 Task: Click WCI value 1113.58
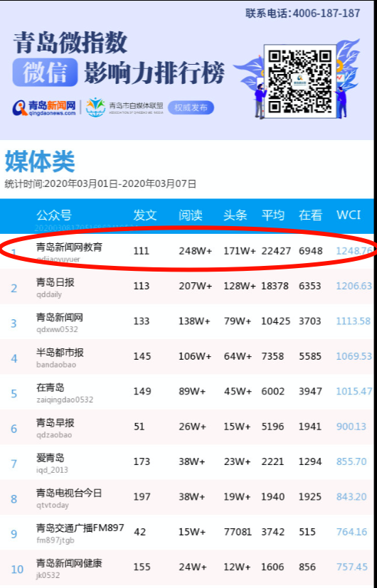pos(353,321)
